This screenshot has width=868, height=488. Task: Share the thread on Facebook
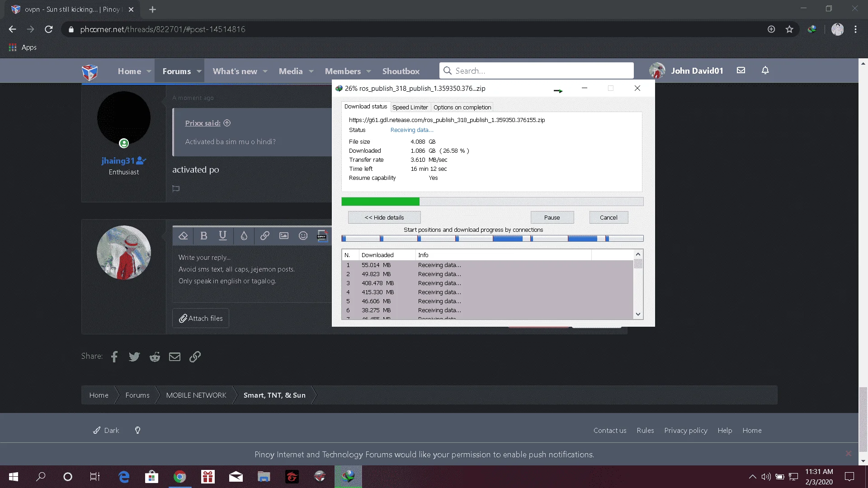coord(114,357)
